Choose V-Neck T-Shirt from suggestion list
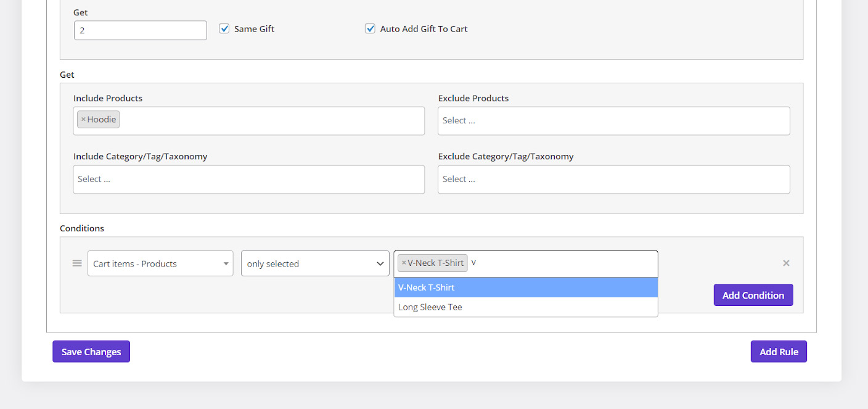This screenshot has height=409, width=868. (525, 287)
